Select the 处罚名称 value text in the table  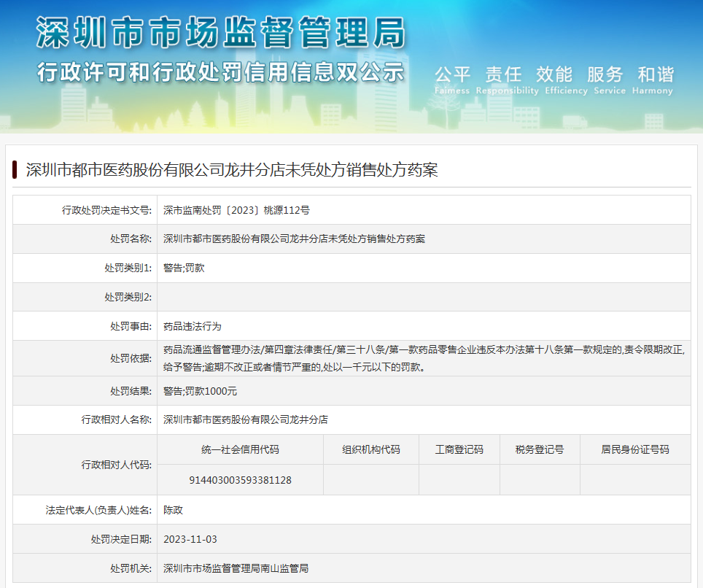coord(294,239)
